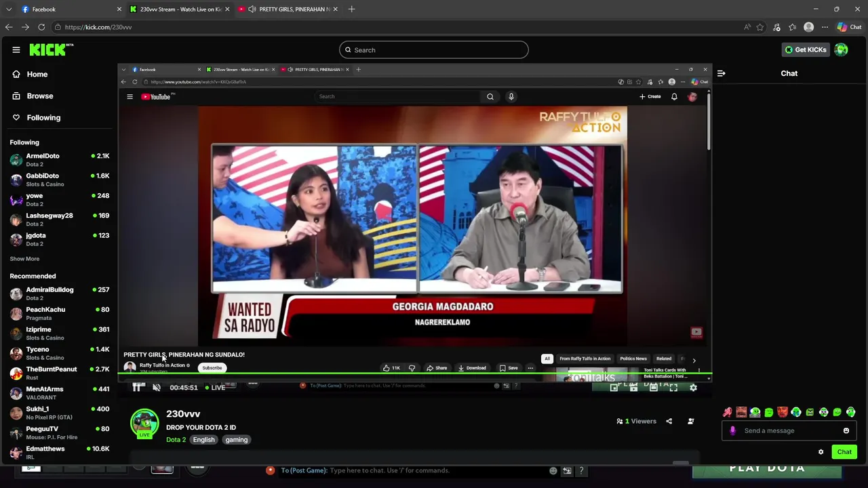Open chat settings gear

821,451
